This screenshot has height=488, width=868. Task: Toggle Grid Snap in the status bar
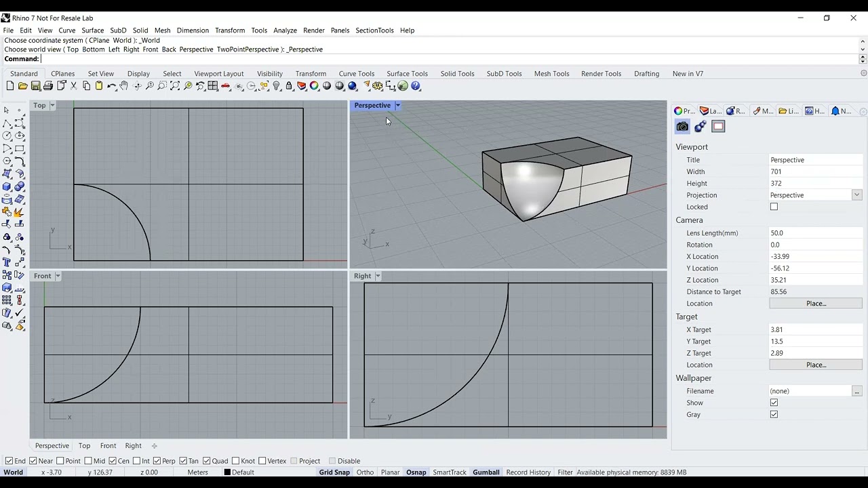click(334, 472)
